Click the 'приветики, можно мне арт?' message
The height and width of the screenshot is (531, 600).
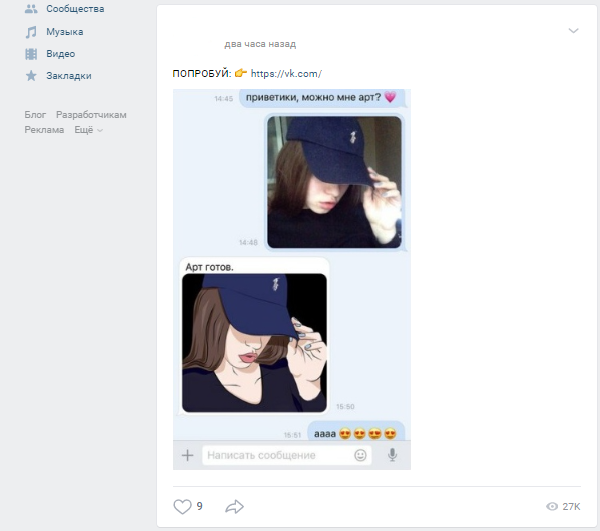[x=322, y=97]
